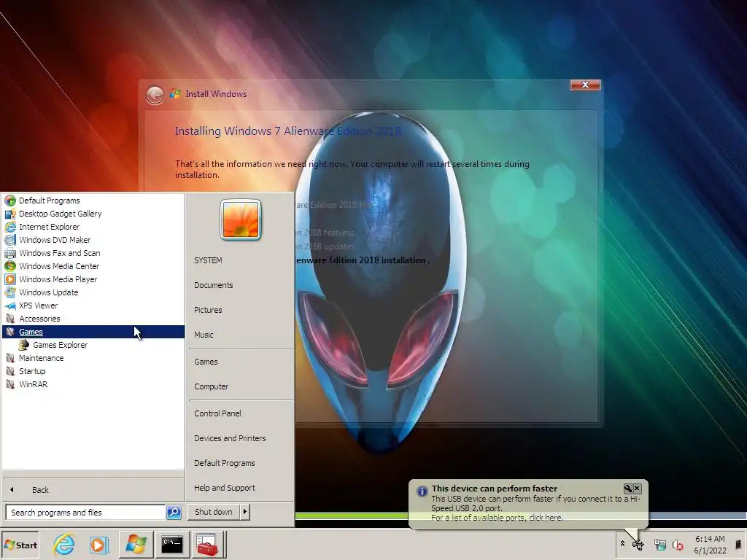This screenshot has width=747, height=560.
Task: Click the network tray icon
Action: [x=659, y=545]
